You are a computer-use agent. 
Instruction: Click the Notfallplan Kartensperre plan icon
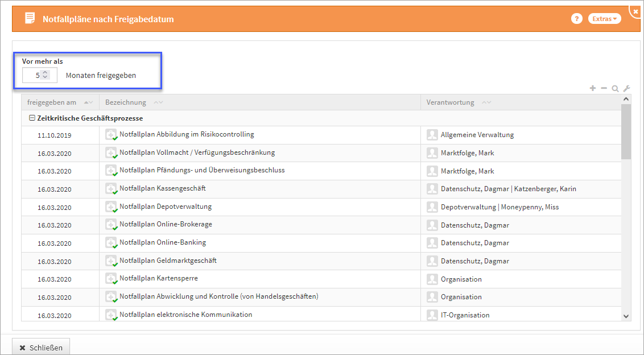(112, 279)
